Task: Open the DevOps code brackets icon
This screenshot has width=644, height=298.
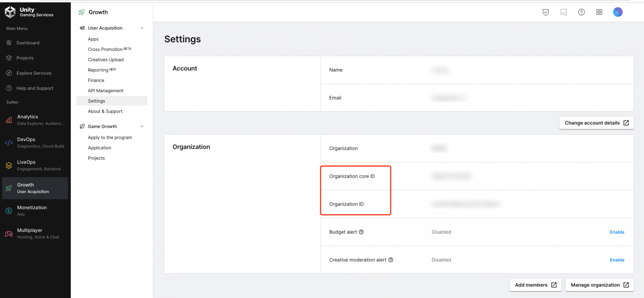Action: click(9, 143)
